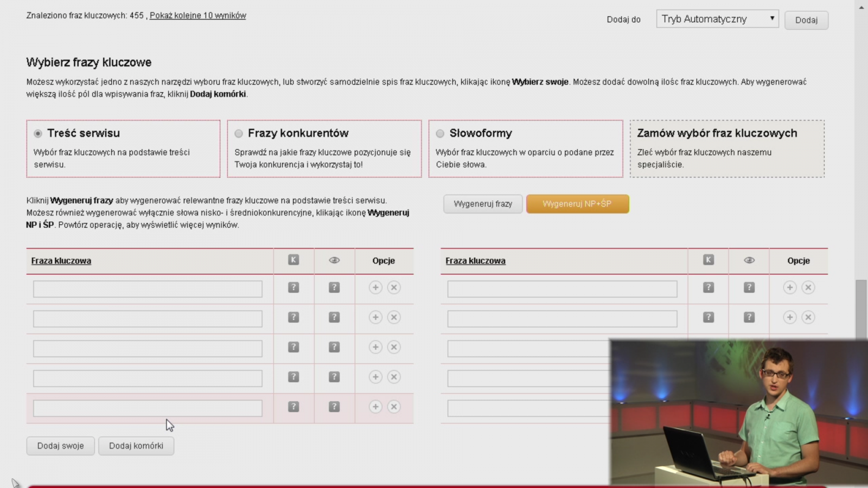
Task: Click the Wygeneruj frazy button
Action: tap(483, 204)
